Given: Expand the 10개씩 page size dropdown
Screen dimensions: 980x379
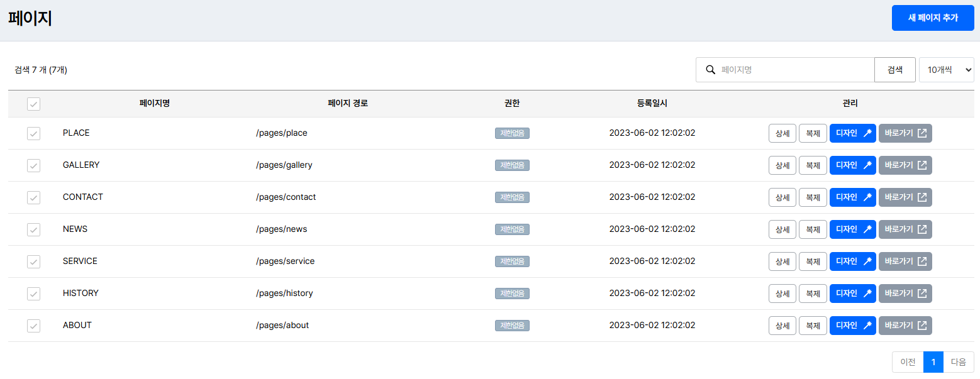Looking at the screenshot, I should pos(946,70).
